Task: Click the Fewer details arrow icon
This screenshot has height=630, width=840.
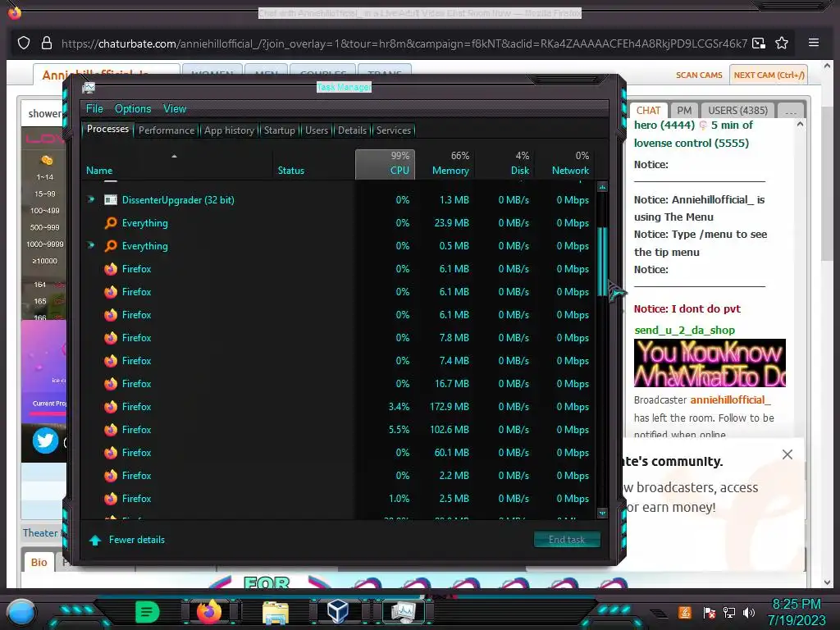Action: tap(95, 540)
